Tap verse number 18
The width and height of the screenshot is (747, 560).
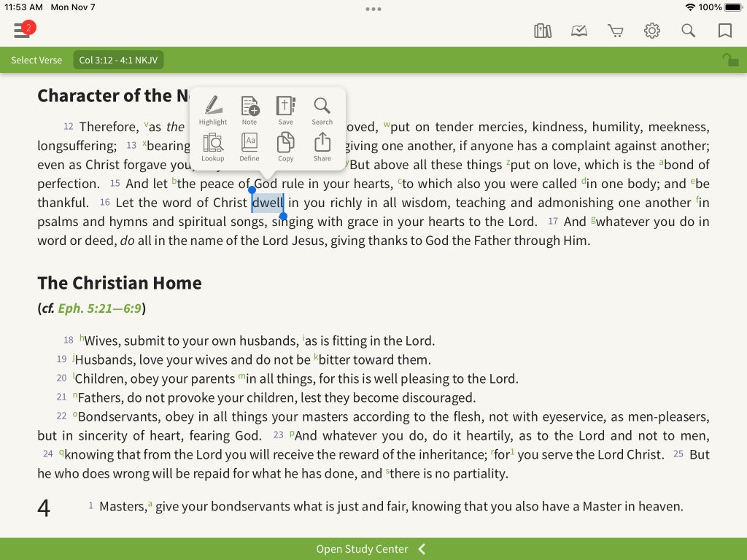click(69, 340)
